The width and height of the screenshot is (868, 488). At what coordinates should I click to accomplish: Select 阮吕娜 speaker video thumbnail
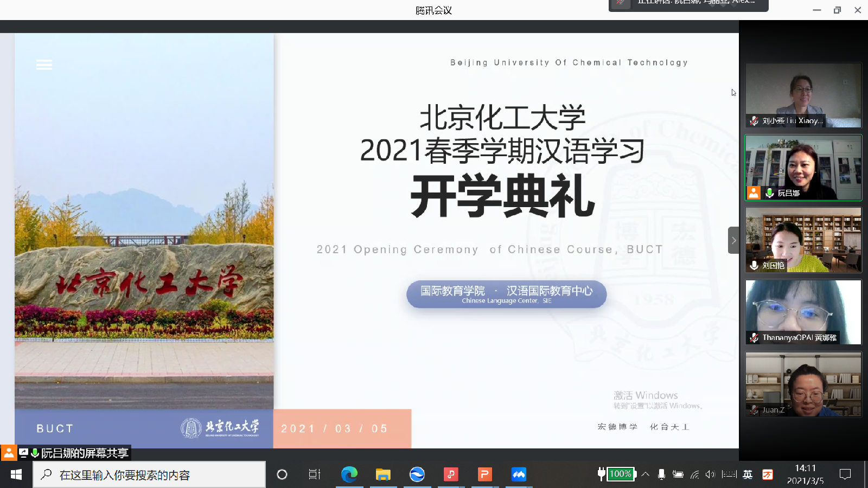[803, 168]
